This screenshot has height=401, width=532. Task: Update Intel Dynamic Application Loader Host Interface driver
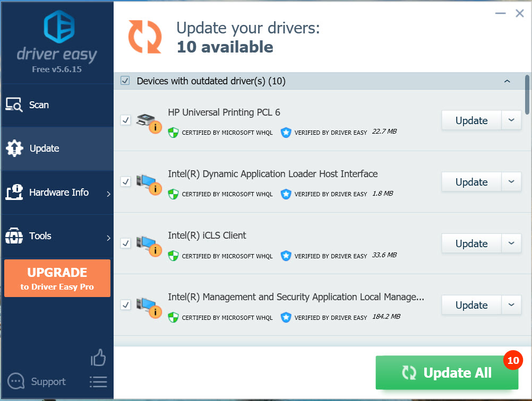471,182
